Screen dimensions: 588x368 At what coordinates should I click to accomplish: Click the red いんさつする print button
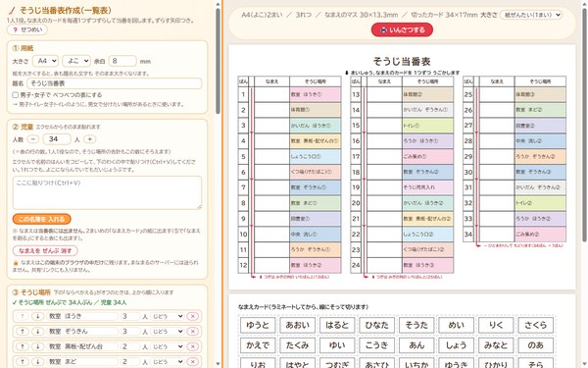pos(402,30)
